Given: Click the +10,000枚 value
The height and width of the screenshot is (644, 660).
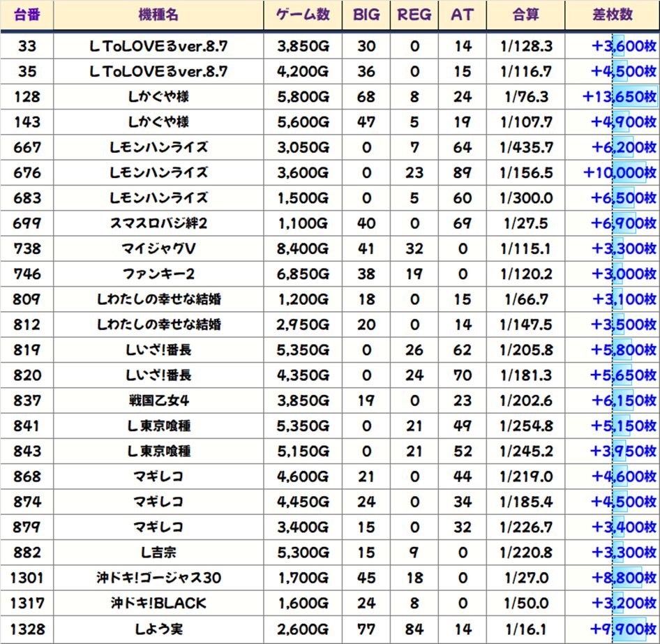Looking at the screenshot, I should click(x=620, y=172).
